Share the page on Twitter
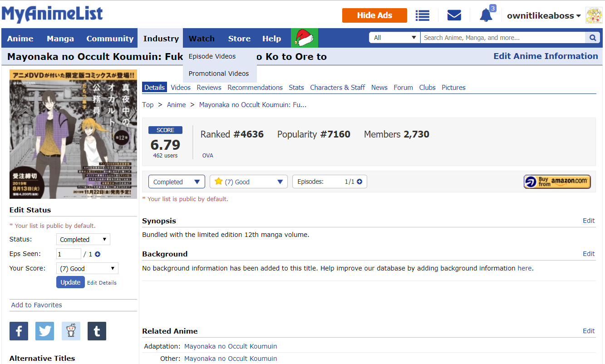The height and width of the screenshot is (364, 605). pos(45,331)
